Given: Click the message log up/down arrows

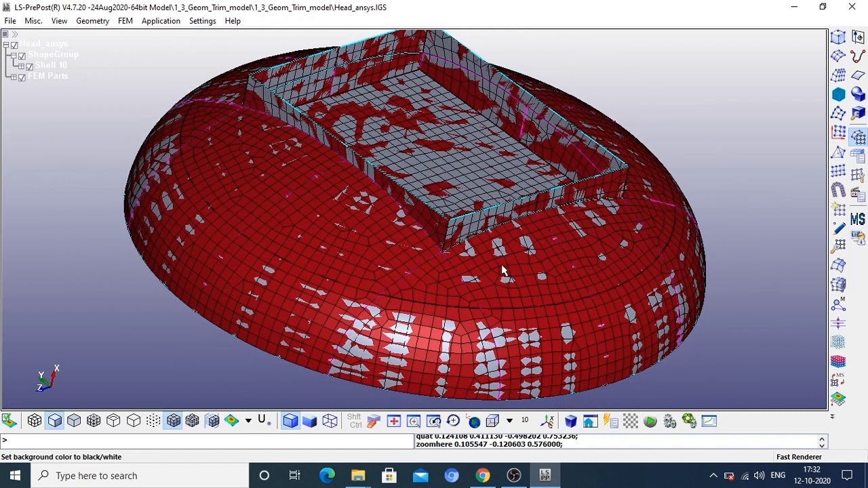Looking at the screenshot, I should pos(822,442).
